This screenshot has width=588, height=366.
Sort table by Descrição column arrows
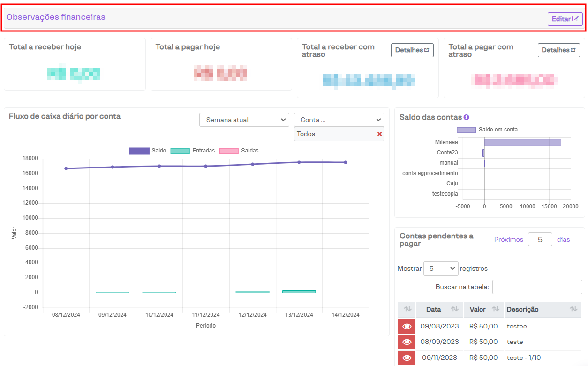(573, 309)
